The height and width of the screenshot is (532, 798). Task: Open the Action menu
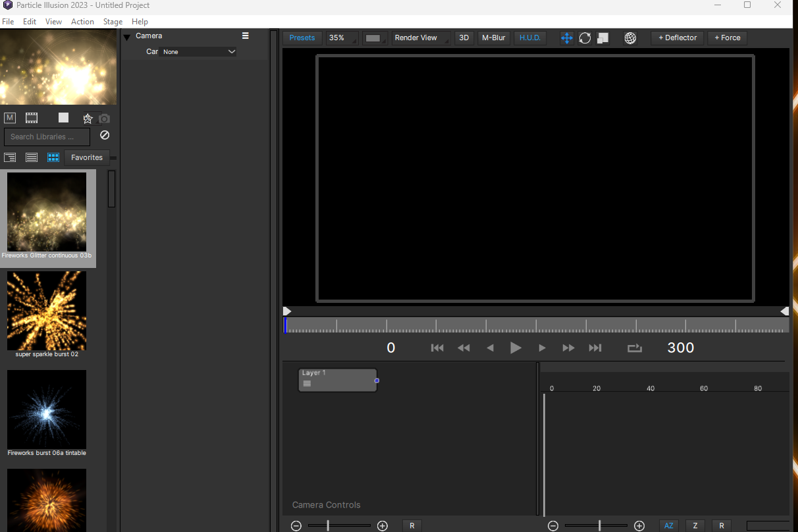(x=82, y=22)
